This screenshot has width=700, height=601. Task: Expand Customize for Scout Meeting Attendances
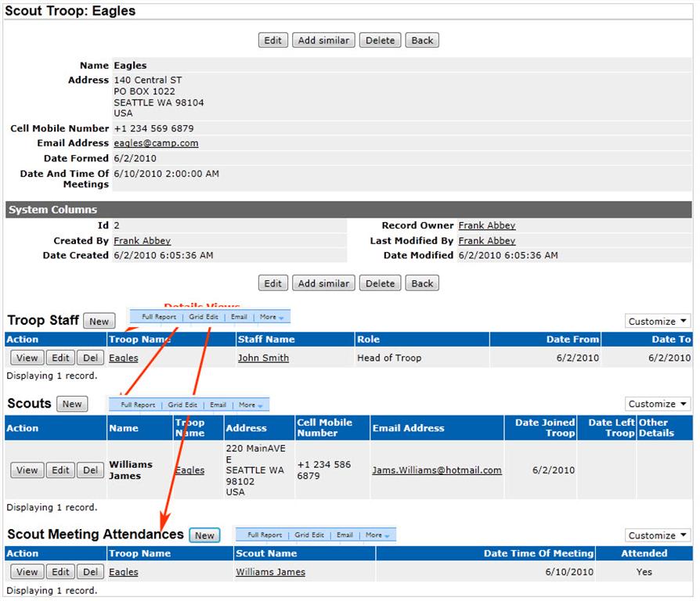pyautogui.click(x=658, y=535)
